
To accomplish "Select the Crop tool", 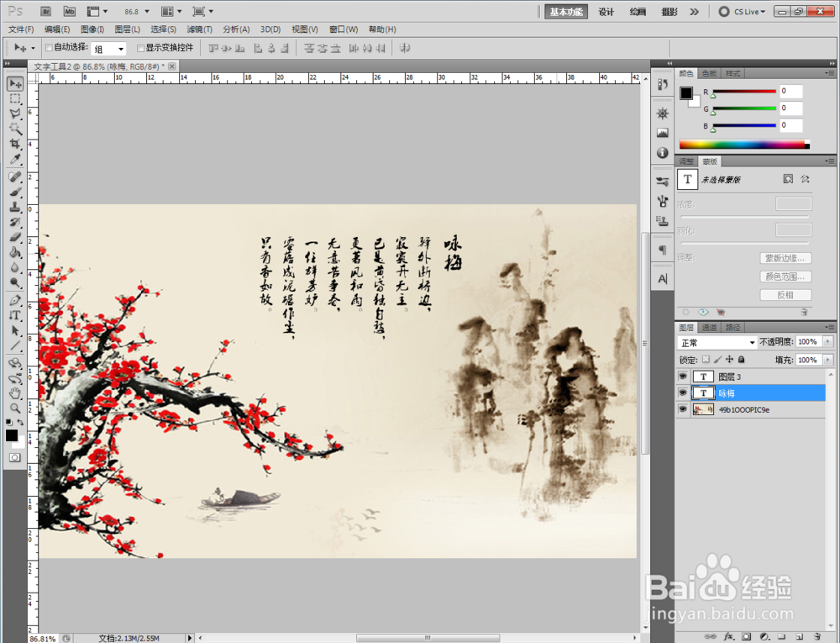I will click(x=15, y=144).
